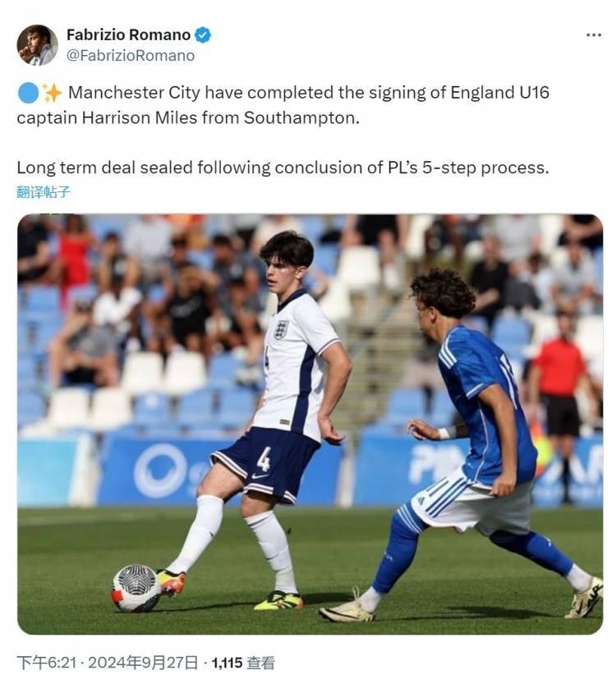Image resolution: width=616 pixels, height=684 pixels.
Task: Click the soccer ball in the photo
Action: coord(136,588)
